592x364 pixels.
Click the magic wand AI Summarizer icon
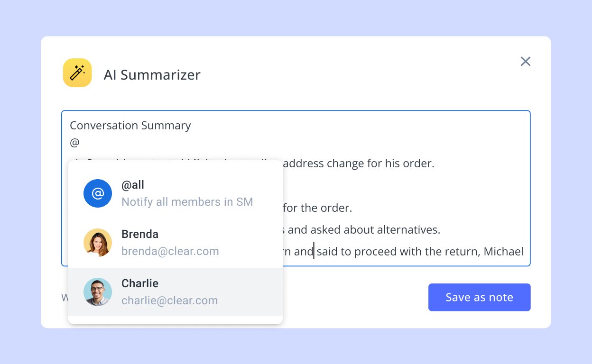[x=77, y=73]
